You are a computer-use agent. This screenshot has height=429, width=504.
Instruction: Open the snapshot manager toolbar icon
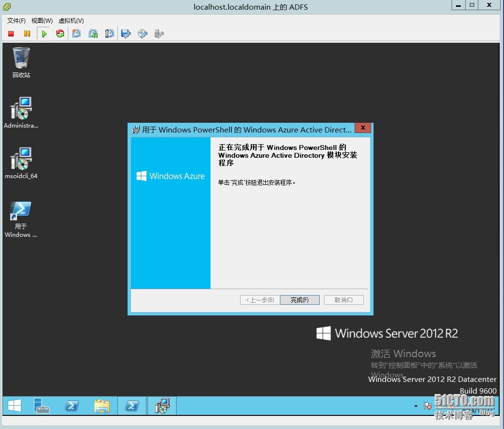pos(109,33)
